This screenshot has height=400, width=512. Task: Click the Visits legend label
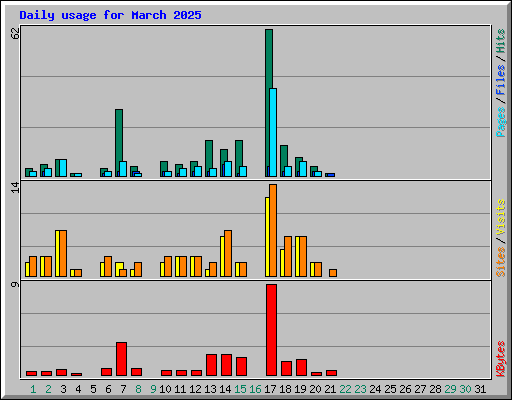[x=501, y=217]
